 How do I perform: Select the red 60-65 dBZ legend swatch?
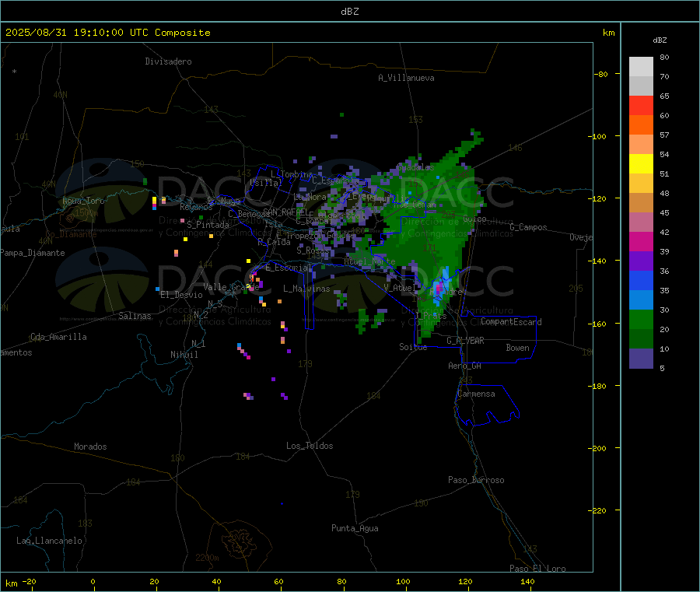point(641,105)
